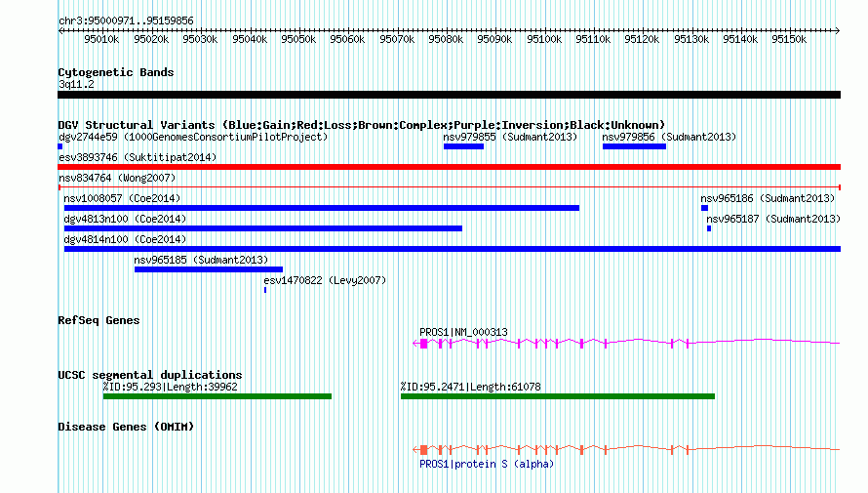Open the esv1470822 (Levy2007) label

point(325,280)
